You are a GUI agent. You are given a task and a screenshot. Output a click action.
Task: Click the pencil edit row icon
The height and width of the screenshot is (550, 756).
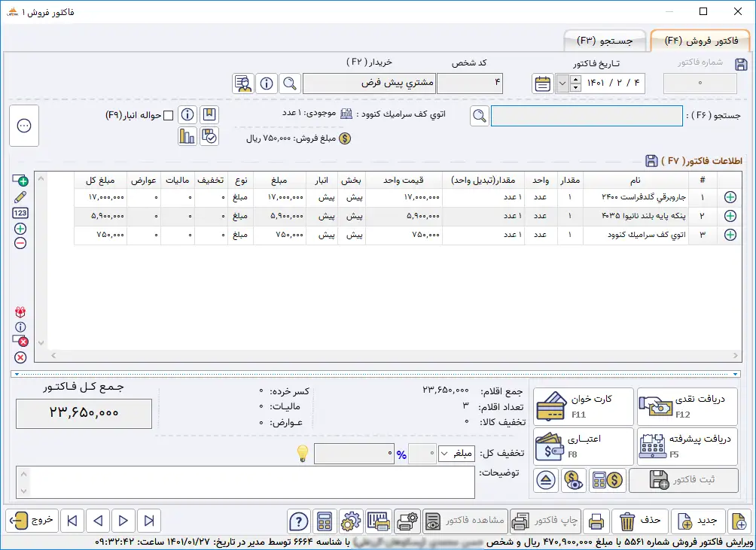20,196
